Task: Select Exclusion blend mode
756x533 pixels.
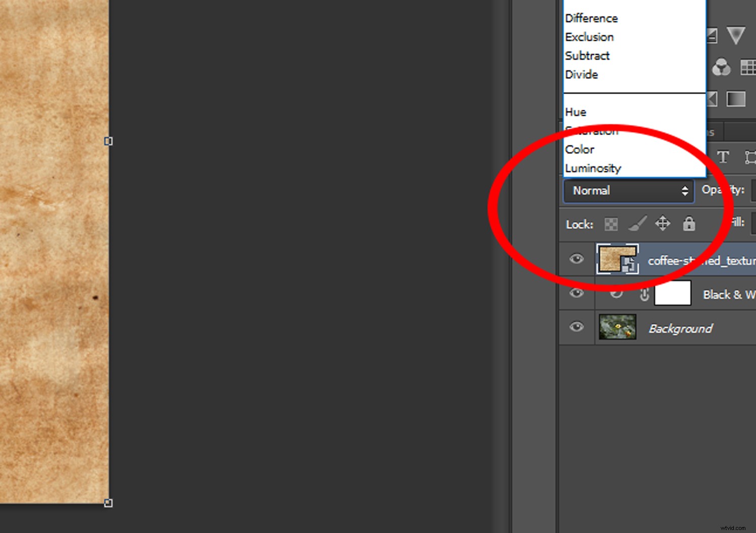Action: point(589,37)
